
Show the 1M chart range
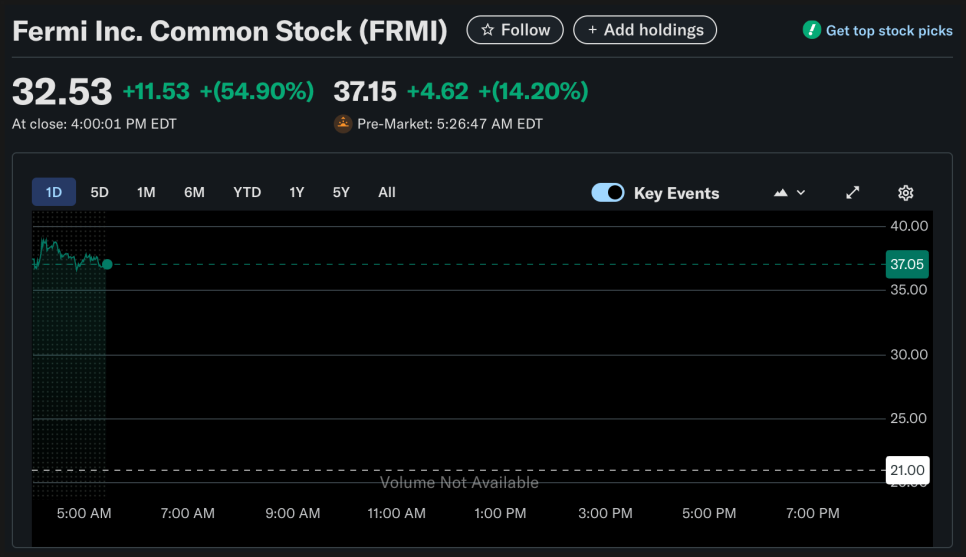coord(146,192)
